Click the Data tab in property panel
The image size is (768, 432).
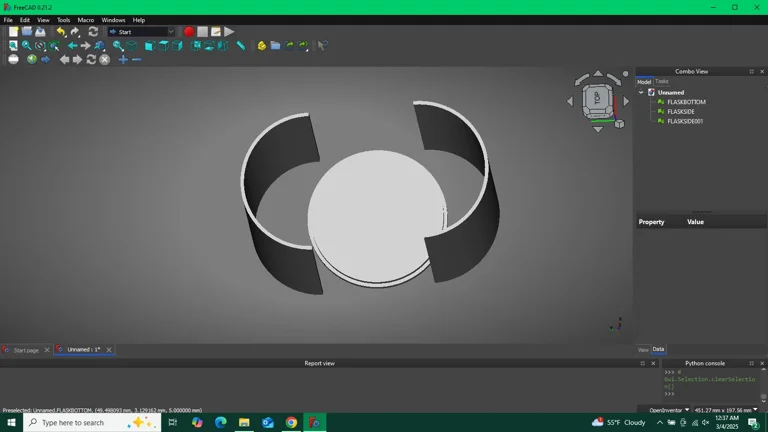[x=658, y=349]
